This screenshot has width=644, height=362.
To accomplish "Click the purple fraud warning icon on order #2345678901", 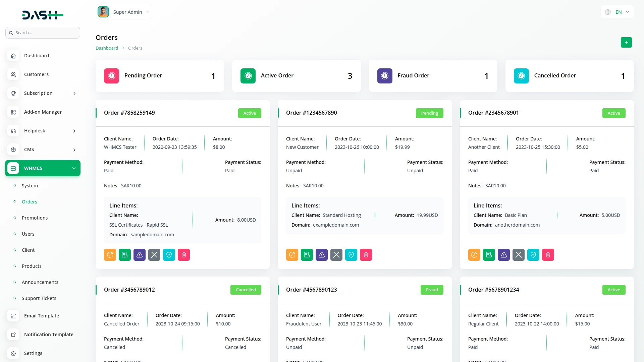I will point(504,255).
